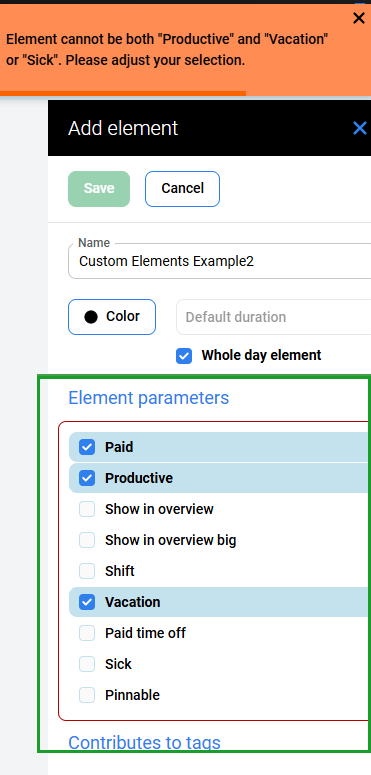The width and height of the screenshot is (371, 775).
Task: Click the Add element title text
Action: [123, 129]
